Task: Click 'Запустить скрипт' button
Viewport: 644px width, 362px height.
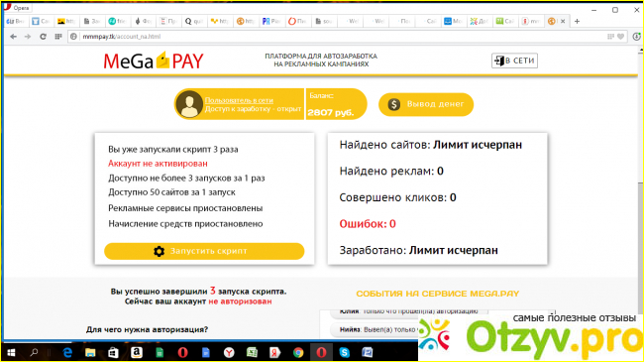Action: [x=204, y=251]
